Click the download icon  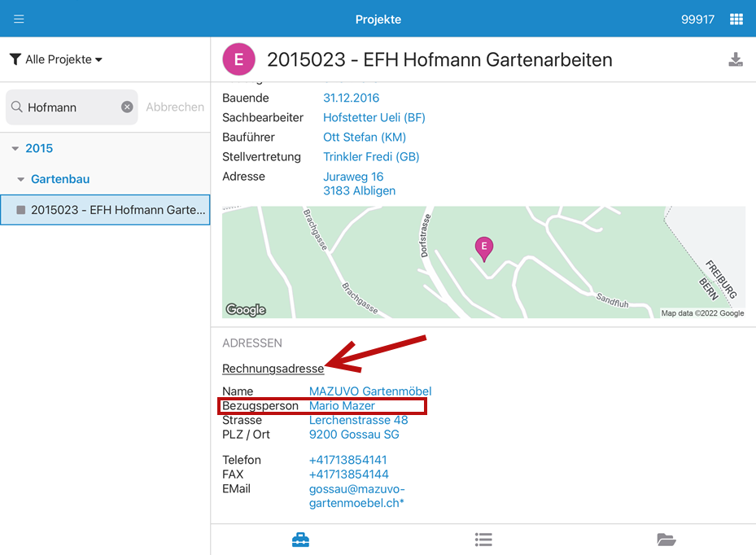tap(736, 59)
